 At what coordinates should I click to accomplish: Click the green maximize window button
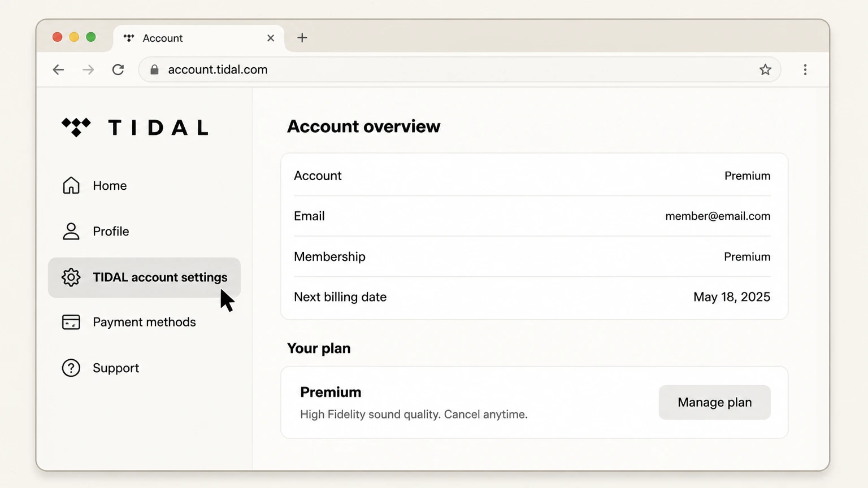[x=91, y=37]
